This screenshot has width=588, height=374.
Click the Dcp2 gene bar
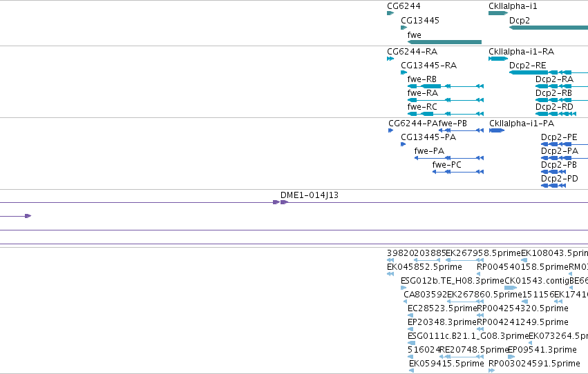[549, 28]
